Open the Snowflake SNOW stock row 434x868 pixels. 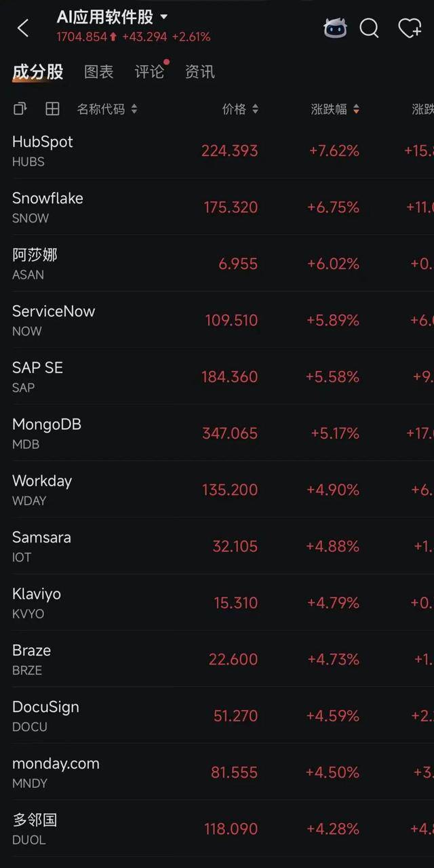[217, 207]
